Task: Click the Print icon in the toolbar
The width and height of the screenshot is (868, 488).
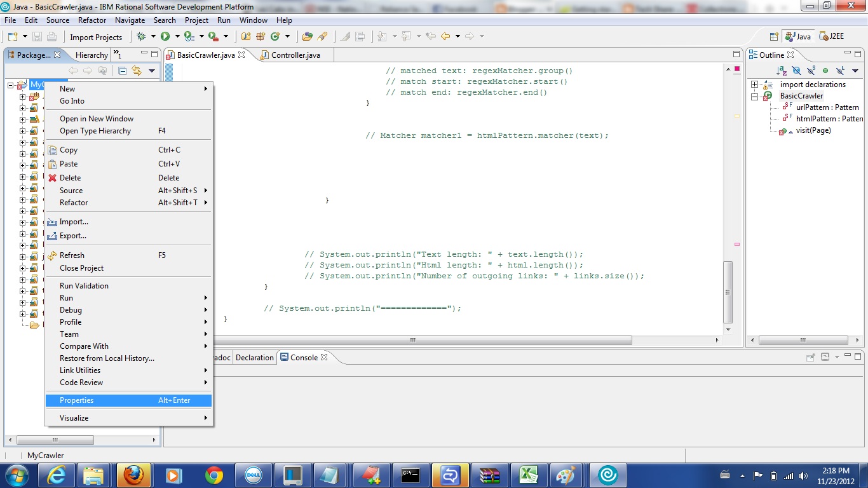Action: click(x=51, y=37)
